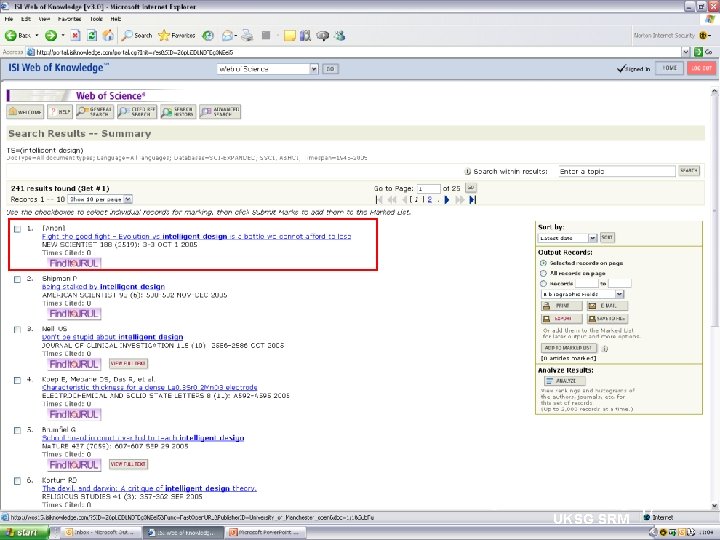Click the Print output records button
Image resolution: width=720 pixels, height=540 pixels.
click(x=562, y=306)
